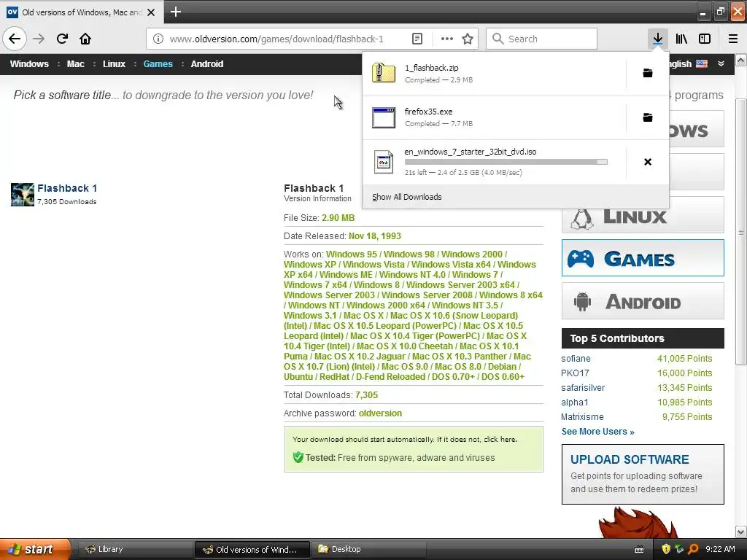The width and height of the screenshot is (747, 560).
Task: Open page actions three-dot menu
Action: [x=447, y=39]
